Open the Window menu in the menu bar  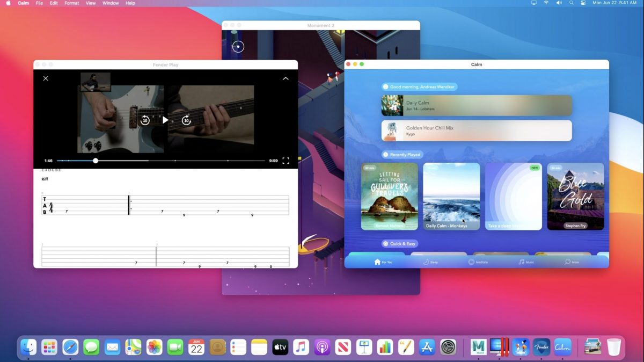pos(111,3)
